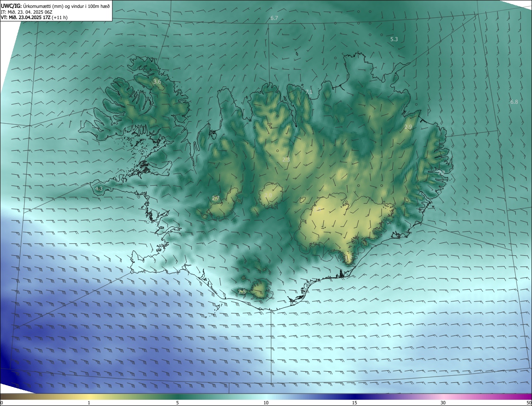Viewport: 532px width, 406px height.
Task: Click the colorbar tick label 1
Action: click(x=89, y=403)
